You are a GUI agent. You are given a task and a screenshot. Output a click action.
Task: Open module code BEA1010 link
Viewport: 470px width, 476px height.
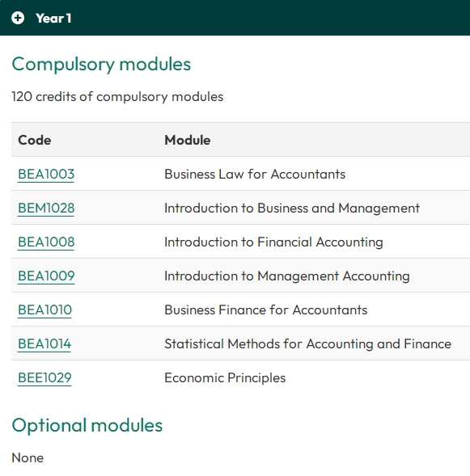coord(44,310)
